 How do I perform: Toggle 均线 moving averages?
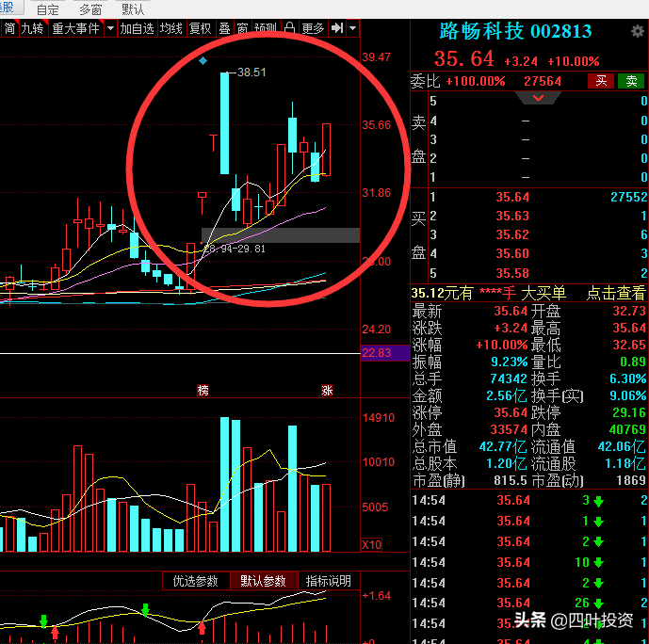[171, 28]
